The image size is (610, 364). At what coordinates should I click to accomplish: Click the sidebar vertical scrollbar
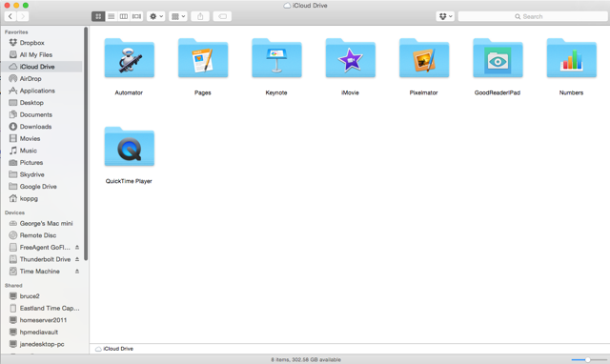86,144
